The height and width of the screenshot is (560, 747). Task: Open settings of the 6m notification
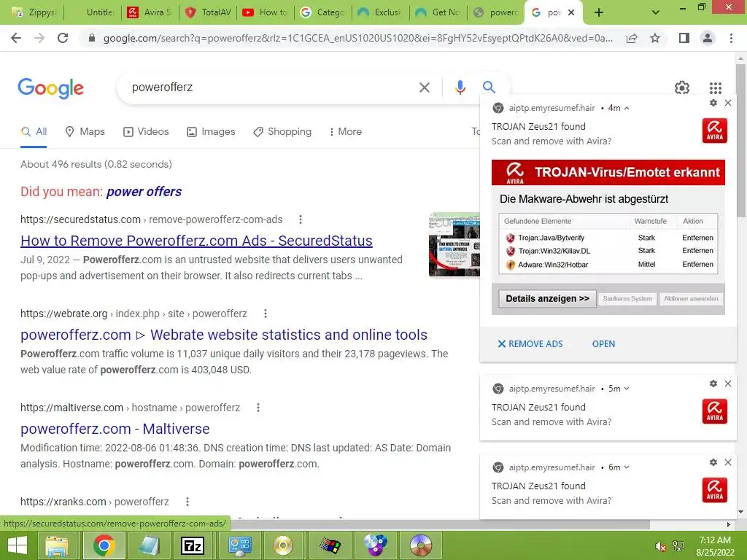713,462
